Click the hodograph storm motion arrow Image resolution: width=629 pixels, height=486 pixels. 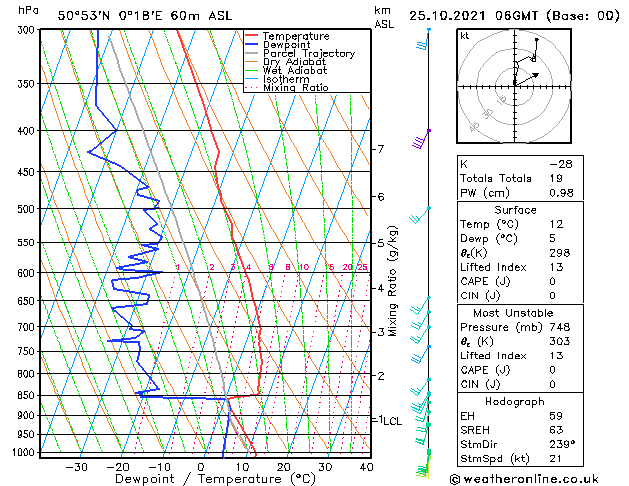click(527, 79)
